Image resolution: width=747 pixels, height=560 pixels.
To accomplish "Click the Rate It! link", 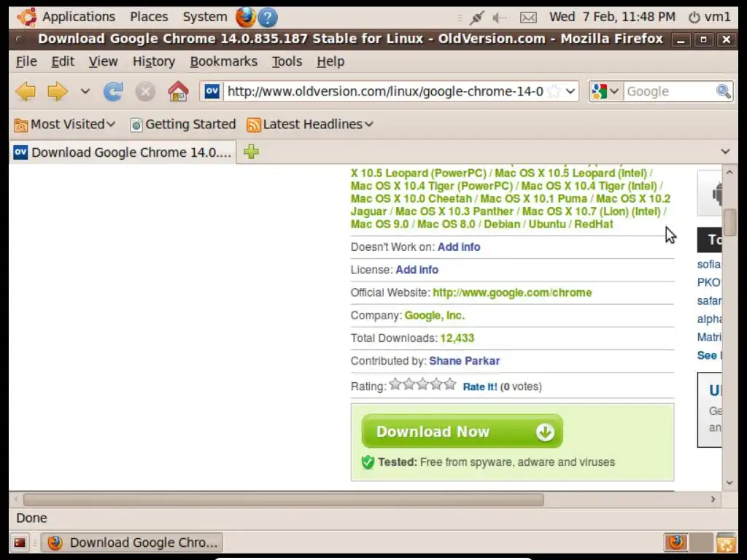I will tap(480, 386).
